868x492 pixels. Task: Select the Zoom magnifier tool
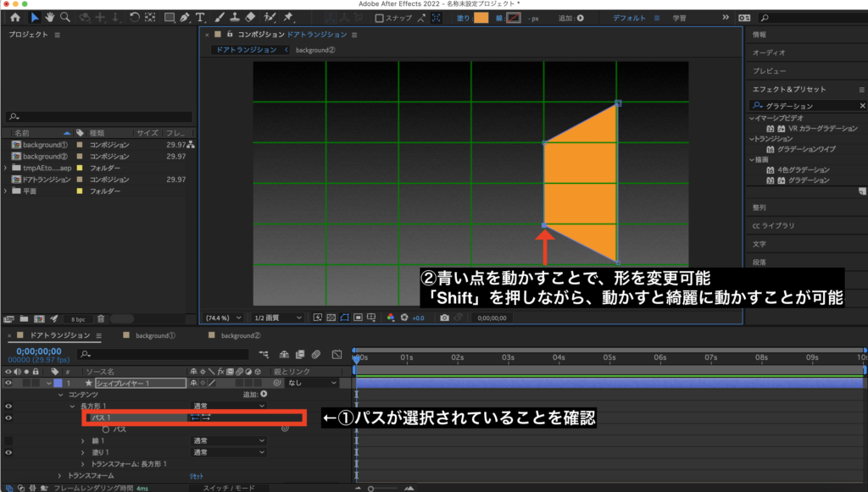coord(65,17)
